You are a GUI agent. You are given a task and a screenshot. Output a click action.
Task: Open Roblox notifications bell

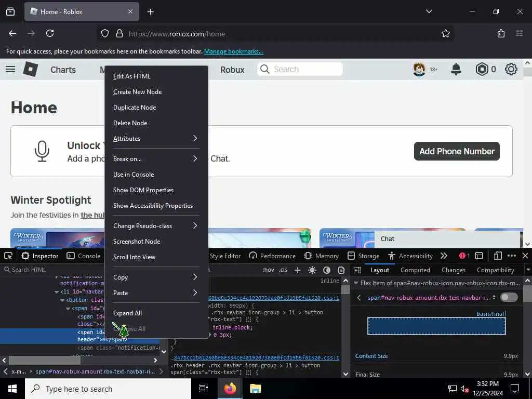point(456,69)
